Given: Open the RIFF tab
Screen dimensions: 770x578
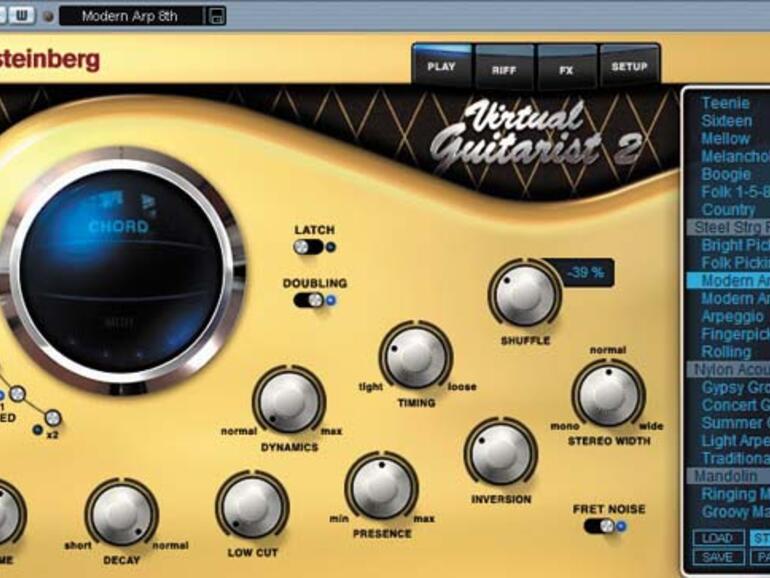Looking at the screenshot, I should [x=504, y=67].
